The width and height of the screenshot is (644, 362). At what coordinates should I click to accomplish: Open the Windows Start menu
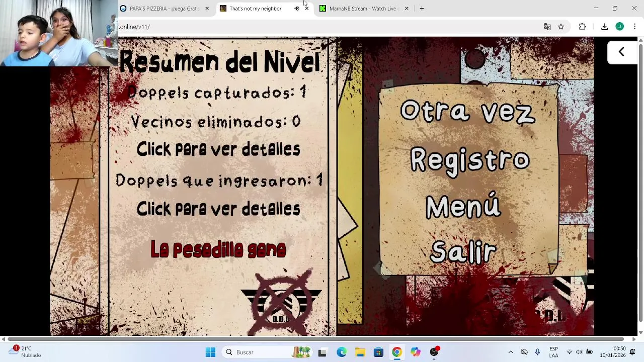(x=210, y=352)
